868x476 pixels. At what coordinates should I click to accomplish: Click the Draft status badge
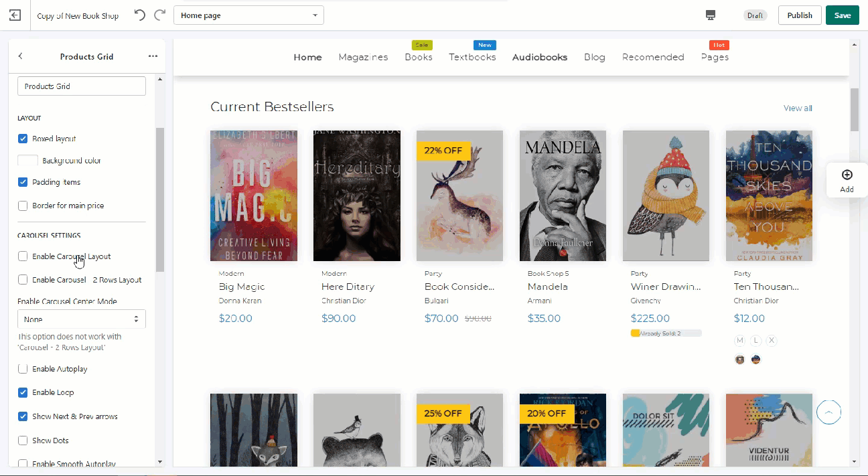coord(755,15)
